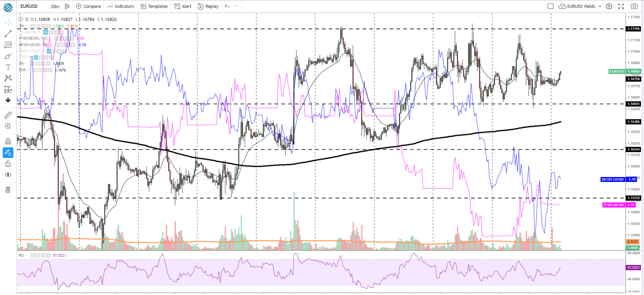The image size is (644, 295).
Task: Click the DE10Y-US10Y price scale label
Action: [618, 179]
